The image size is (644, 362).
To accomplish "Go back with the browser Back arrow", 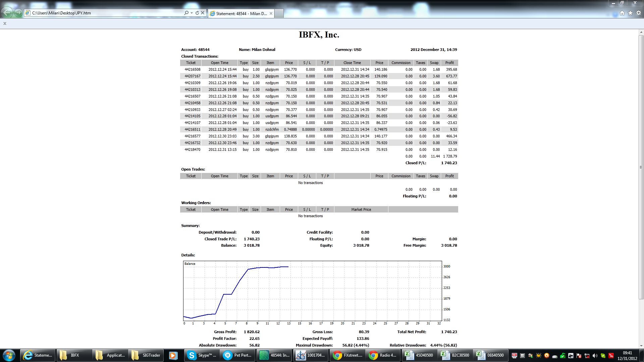I will [x=7, y=13].
